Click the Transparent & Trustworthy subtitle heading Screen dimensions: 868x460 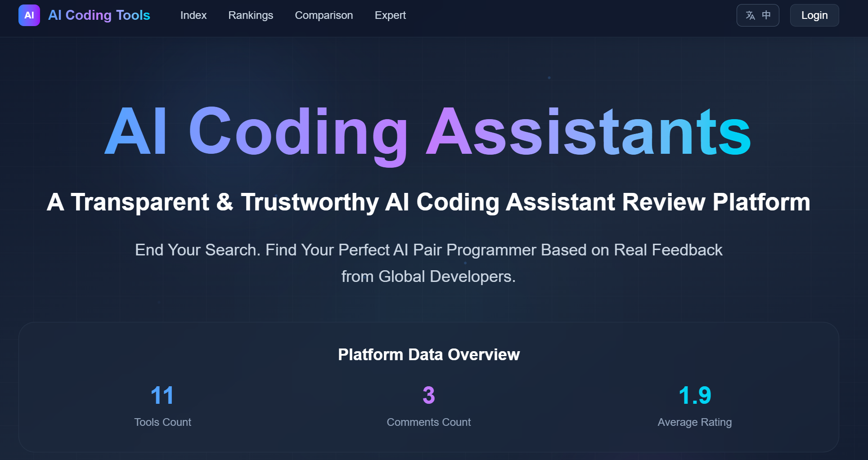click(428, 202)
